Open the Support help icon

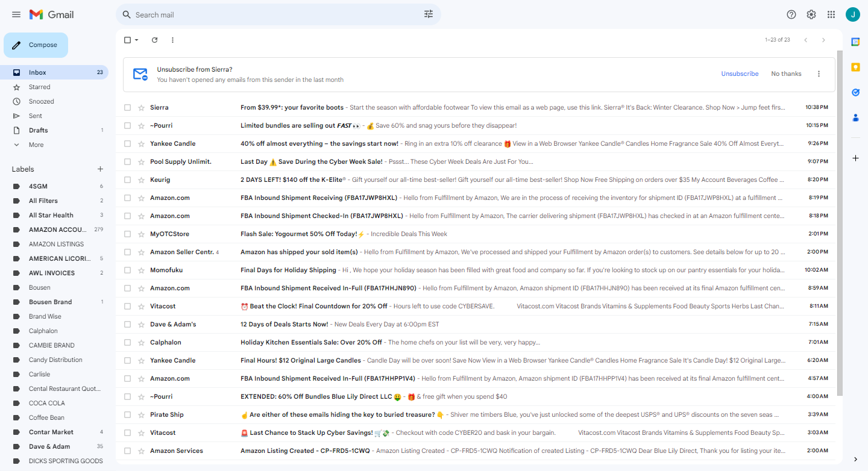(791, 14)
